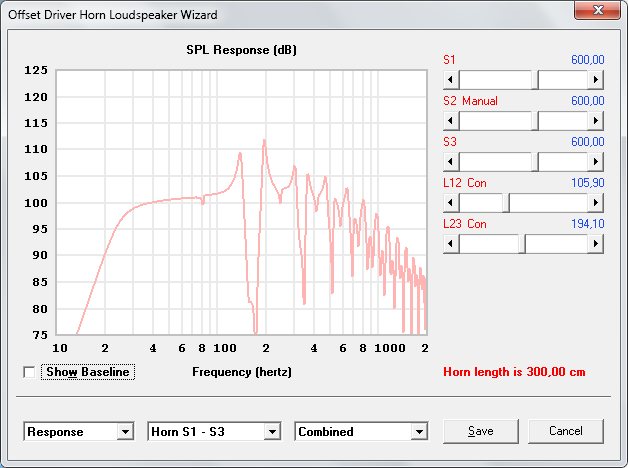Increase L23 Con with right arrow
Image resolution: width=628 pixels, height=468 pixels.
pos(596,243)
